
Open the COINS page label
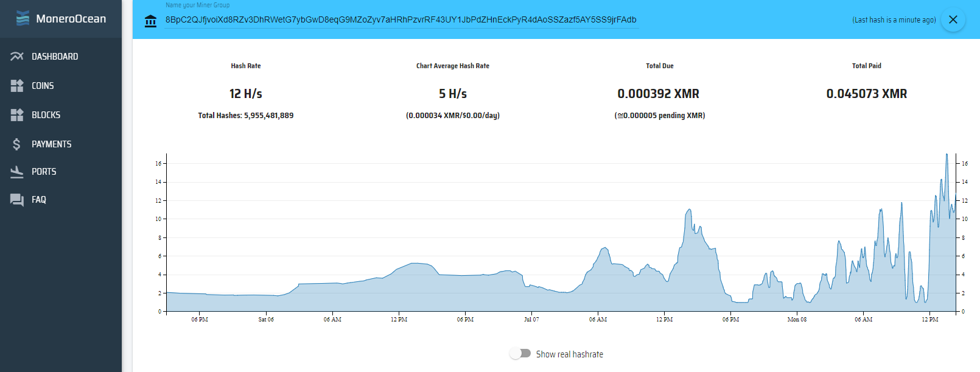pyautogui.click(x=43, y=86)
